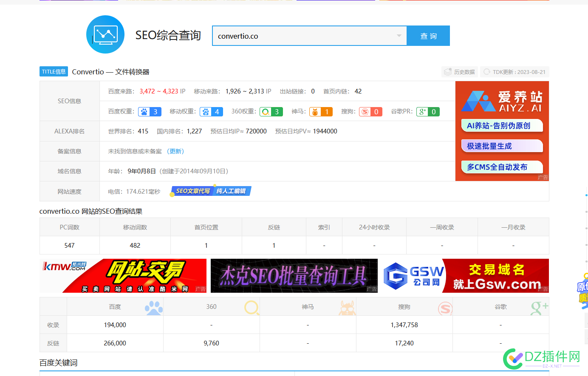Click the 历史数据 stack icon

448,72
